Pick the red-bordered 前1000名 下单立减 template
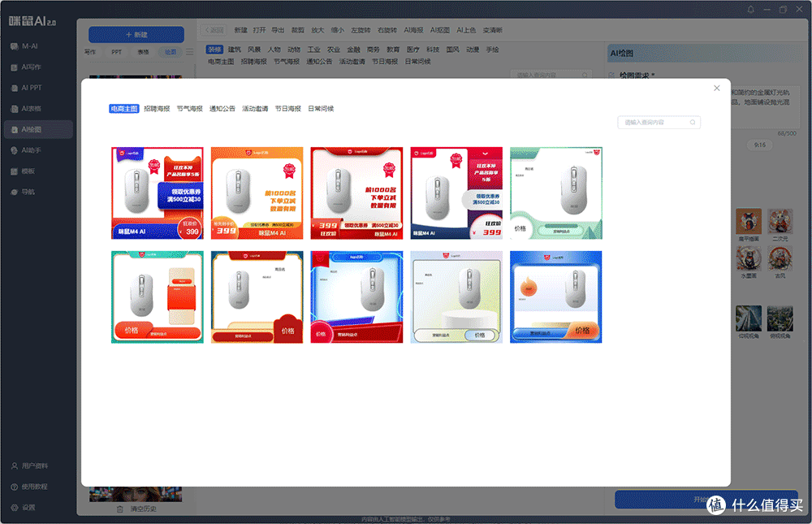812x524 pixels. (356, 193)
